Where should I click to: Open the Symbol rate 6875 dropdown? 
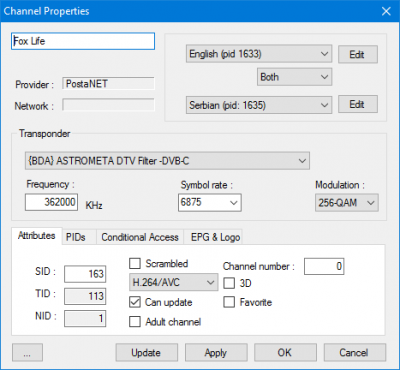(210, 203)
